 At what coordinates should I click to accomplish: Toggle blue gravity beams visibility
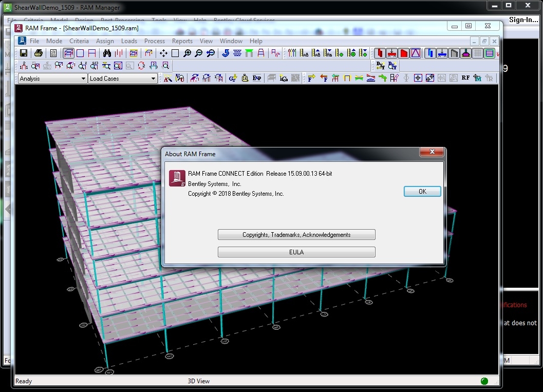pyautogui.click(x=442, y=53)
